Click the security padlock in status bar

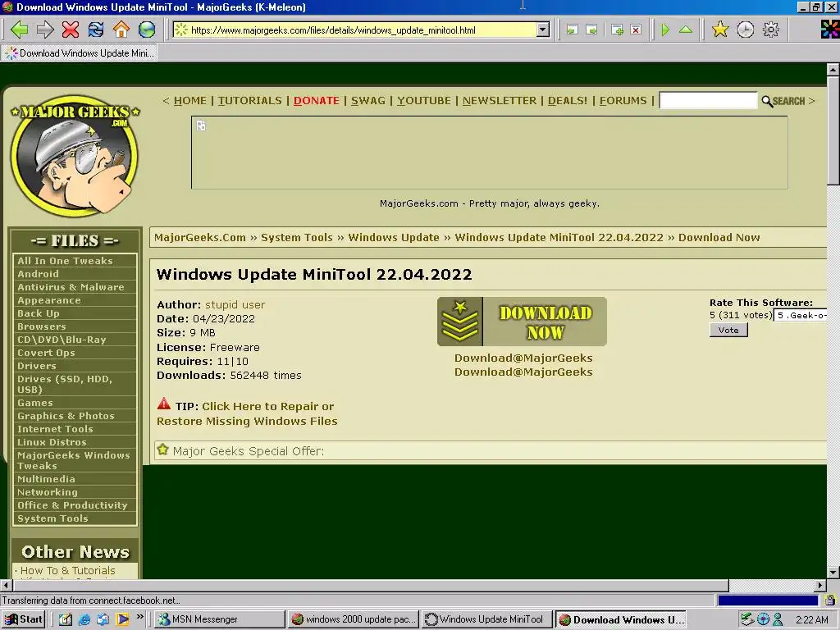[830, 600]
